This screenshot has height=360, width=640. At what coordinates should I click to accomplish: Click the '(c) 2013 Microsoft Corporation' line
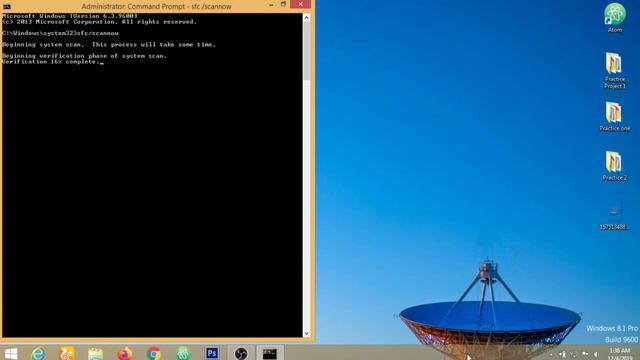pyautogui.click(x=100, y=22)
